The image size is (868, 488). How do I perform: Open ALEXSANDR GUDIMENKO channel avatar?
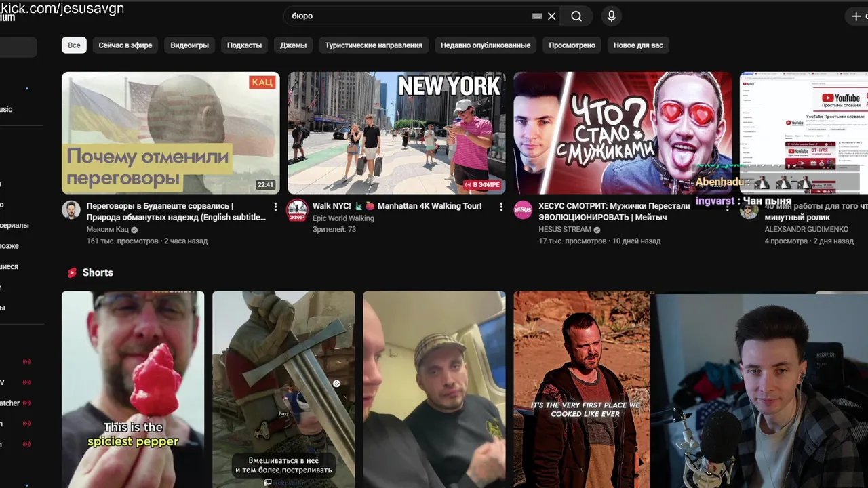coord(749,209)
